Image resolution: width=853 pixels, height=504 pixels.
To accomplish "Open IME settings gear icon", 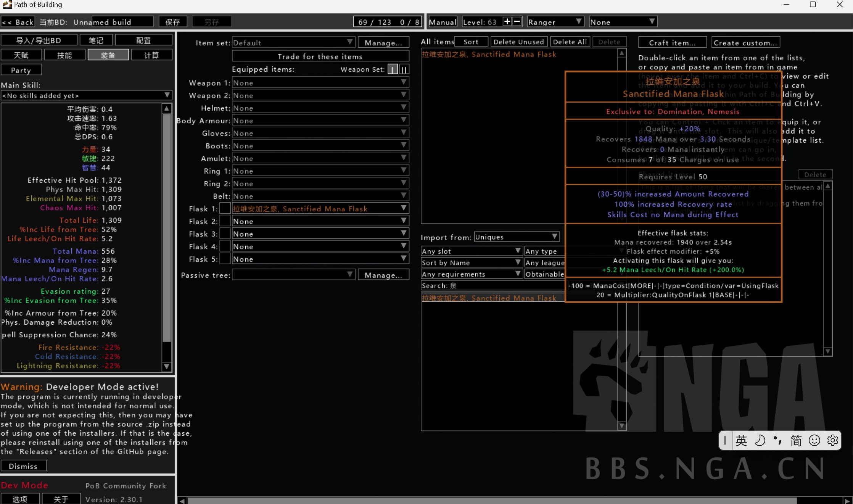I will (832, 441).
